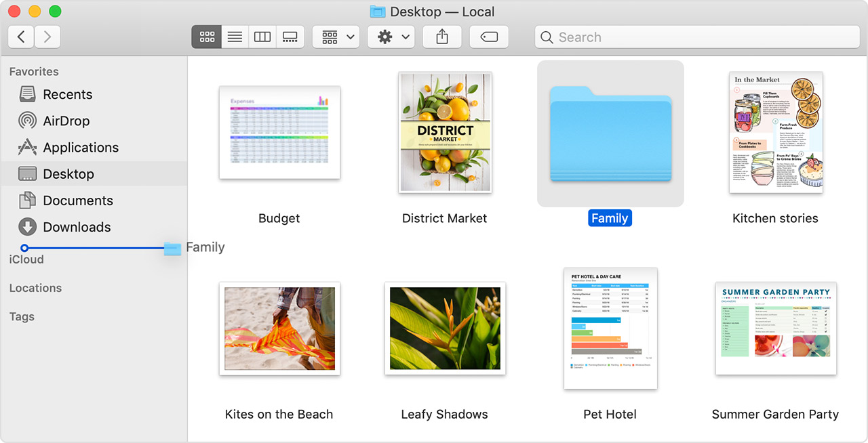
Task: Open the Kitchen stories thumbnail
Action: click(x=775, y=132)
